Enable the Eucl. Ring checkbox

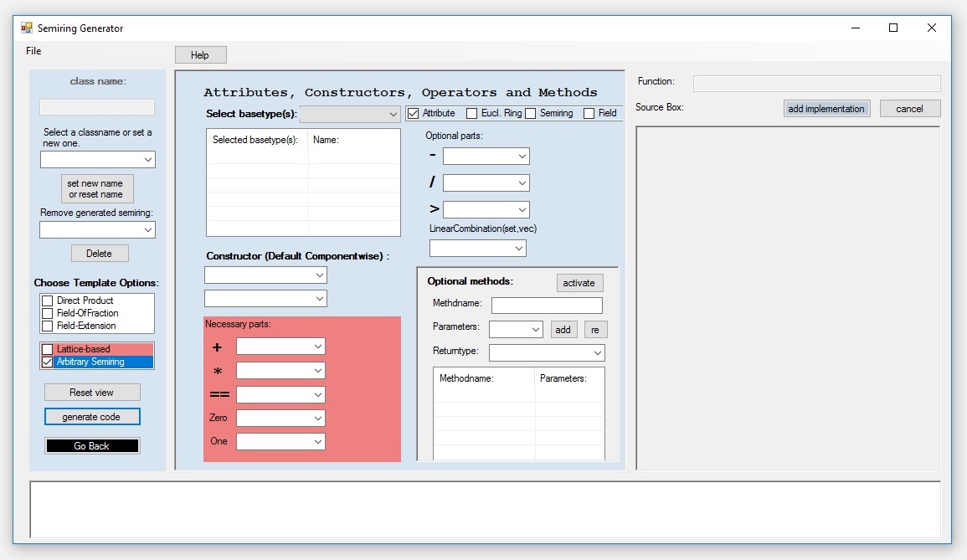pyautogui.click(x=472, y=113)
